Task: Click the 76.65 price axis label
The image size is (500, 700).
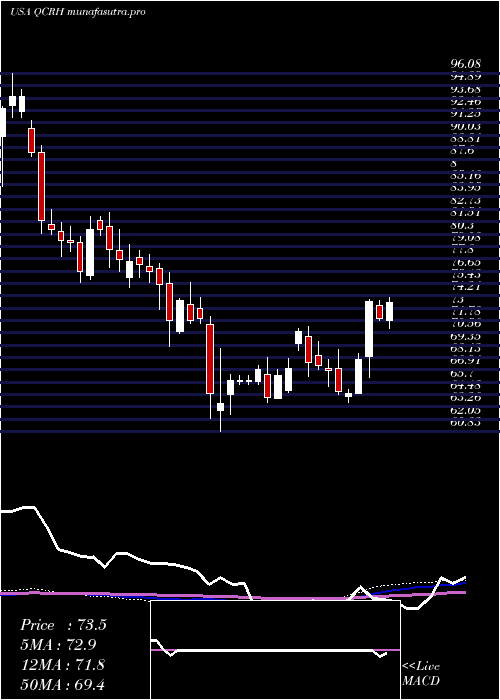Action: click(466, 263)
